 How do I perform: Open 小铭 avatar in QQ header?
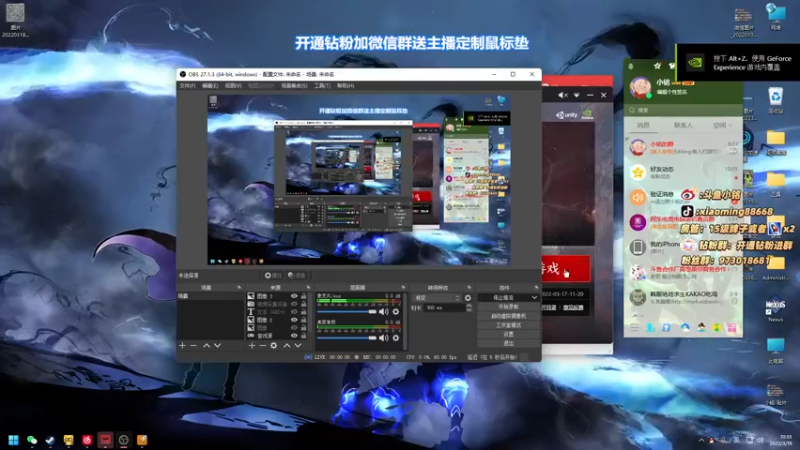[640, 87]
